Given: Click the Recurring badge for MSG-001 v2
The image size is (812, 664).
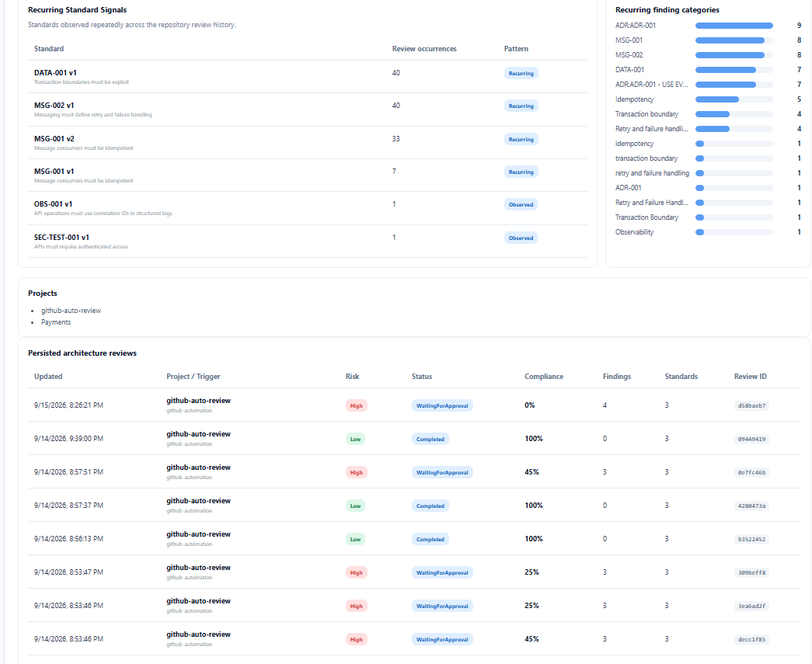Looking at the screenshot, I should 521,139.
